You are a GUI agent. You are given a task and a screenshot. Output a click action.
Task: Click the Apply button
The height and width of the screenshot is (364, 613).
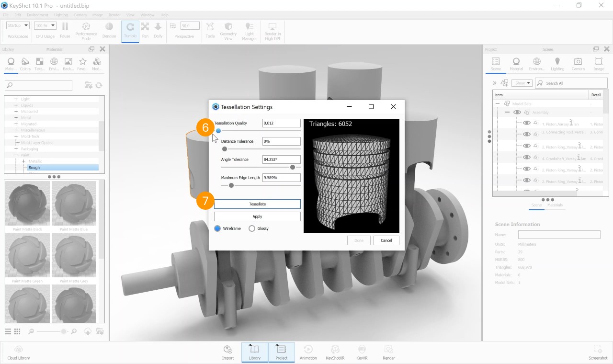(257, 216)
